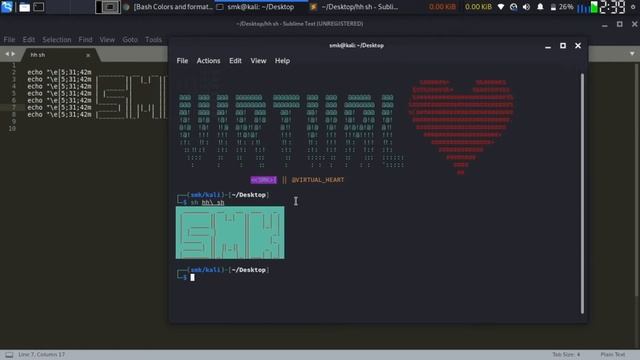Click the 0.00 KiB orange network speed
This screenshot has width=640, height=360.
point(442,7)
